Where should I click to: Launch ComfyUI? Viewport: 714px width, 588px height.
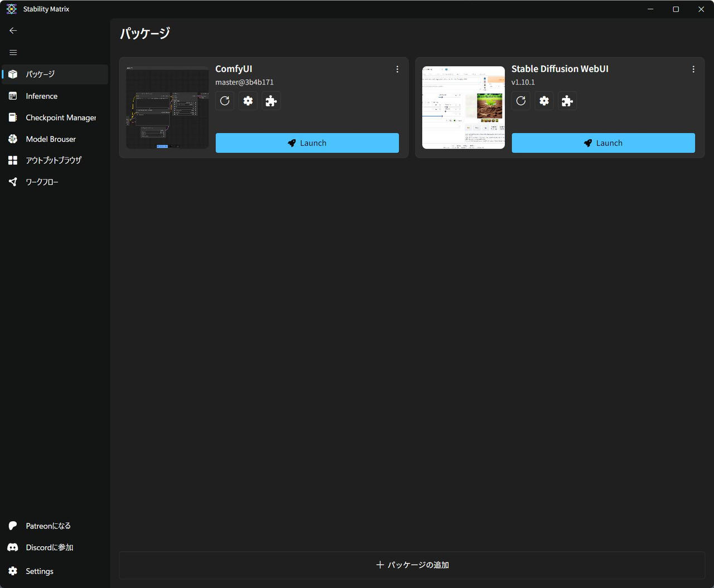click(307, 143)
